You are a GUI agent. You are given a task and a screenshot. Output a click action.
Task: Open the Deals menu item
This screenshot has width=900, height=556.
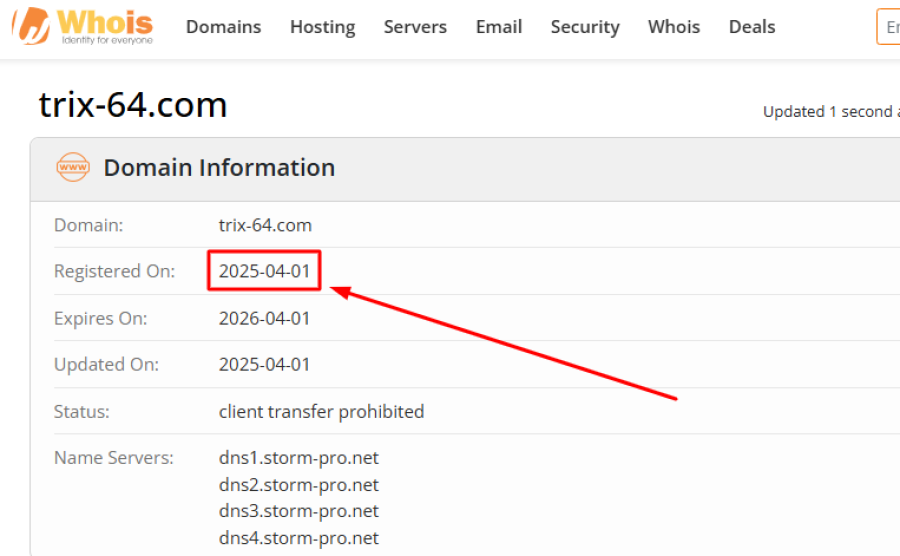coord(752,27)
